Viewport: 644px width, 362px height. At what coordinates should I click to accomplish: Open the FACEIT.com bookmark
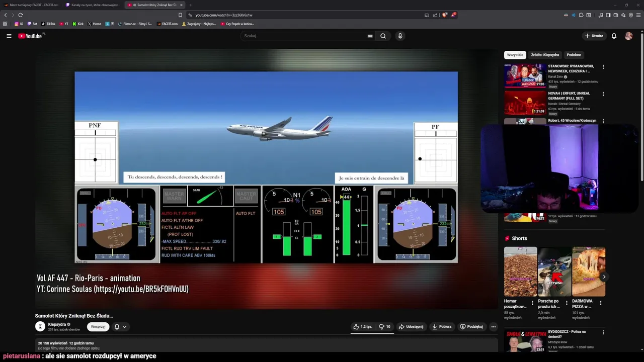[167, 24]
